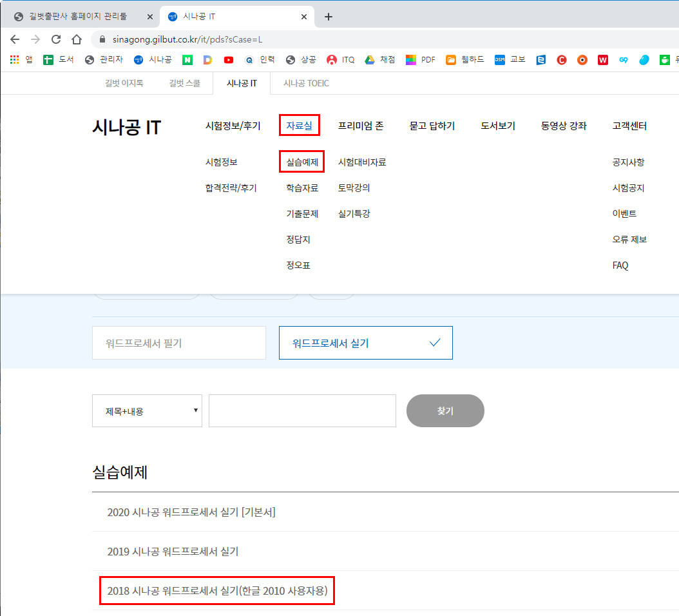The height and width of the screenshot is (616, 679).
Task: Open the 교보 bookmark
Action: pyautogui.click(x=510, y=59)
